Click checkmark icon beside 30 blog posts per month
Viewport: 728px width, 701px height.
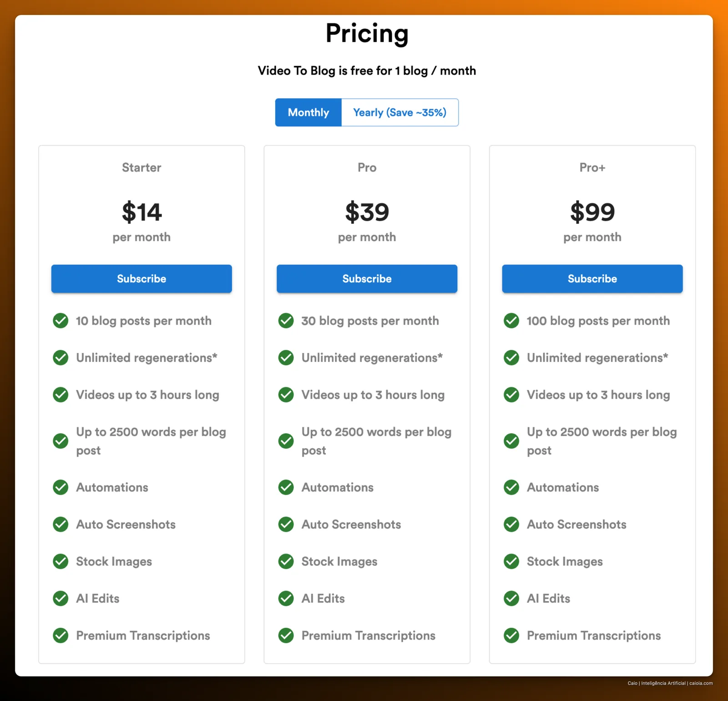pos(286,321)
